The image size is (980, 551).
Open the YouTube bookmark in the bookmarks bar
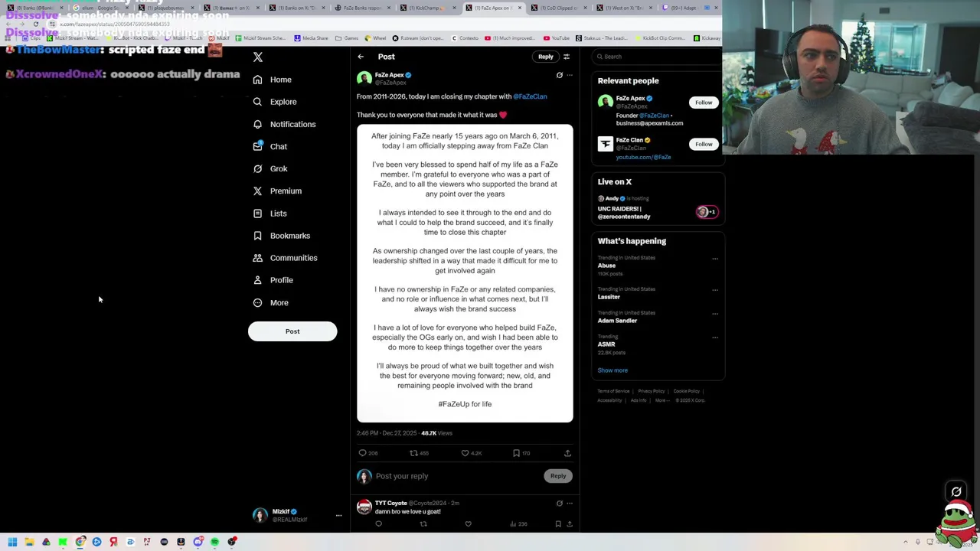[557, 38]
